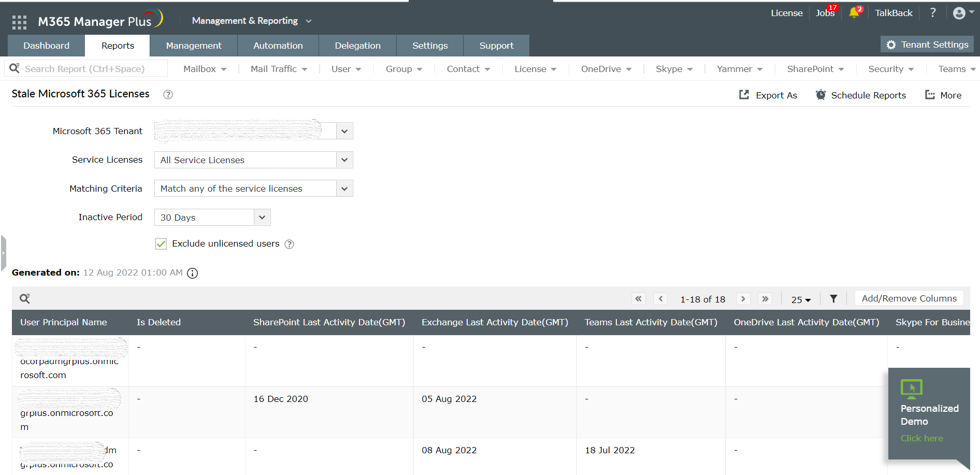Screen dimensions: 980x475
Task: Click Add/Remove Columns button
Action: click(x=909, y=298)
